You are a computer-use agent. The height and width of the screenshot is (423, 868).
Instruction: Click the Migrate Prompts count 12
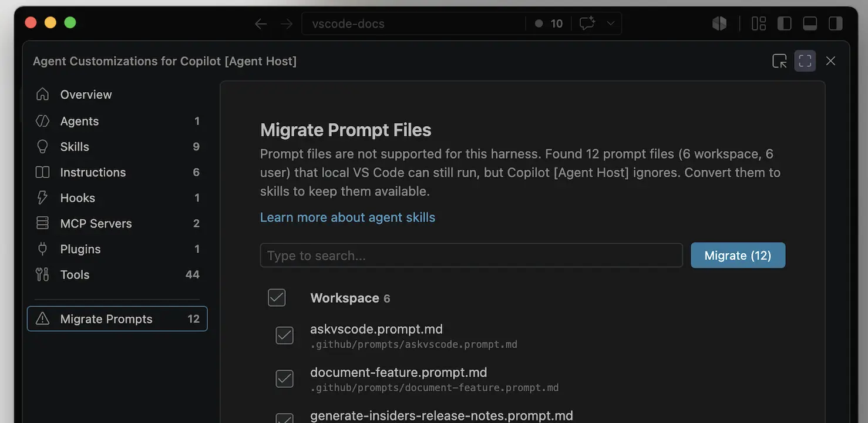(x=194, y=318)
